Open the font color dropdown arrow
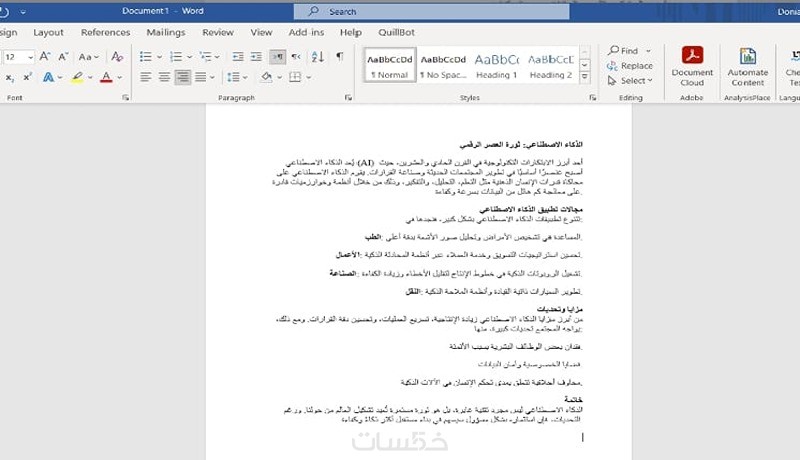The height and width of the screenshot is (460, 800). [120, 78]
